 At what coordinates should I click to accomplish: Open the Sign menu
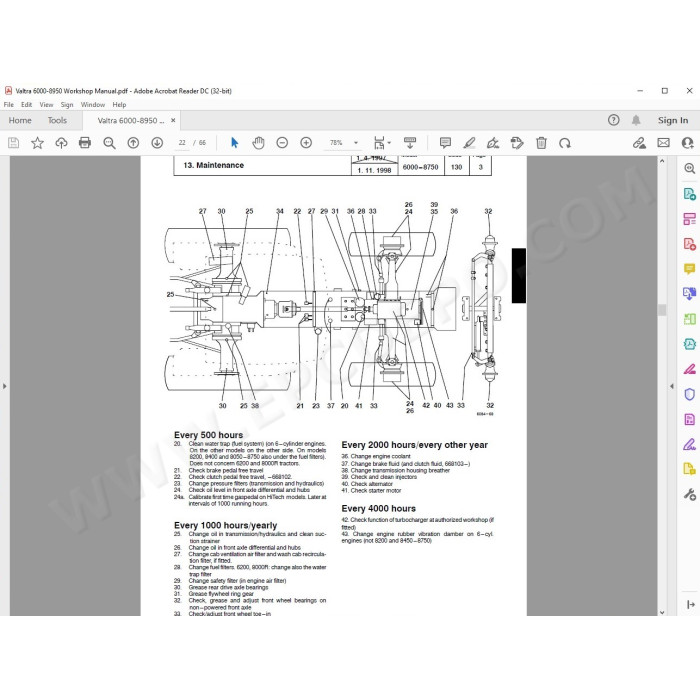(67, 104)
